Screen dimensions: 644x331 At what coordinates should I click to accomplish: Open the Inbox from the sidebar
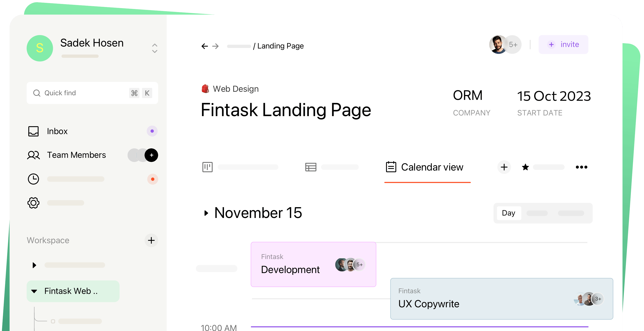[57, 131]
